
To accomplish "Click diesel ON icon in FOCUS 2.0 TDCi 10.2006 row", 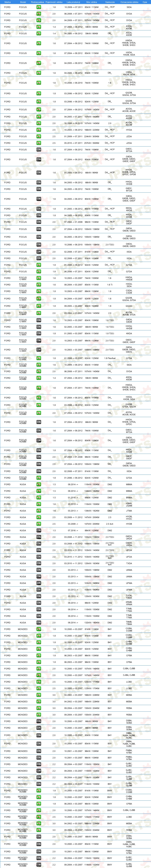I will [x=39, y=245].
